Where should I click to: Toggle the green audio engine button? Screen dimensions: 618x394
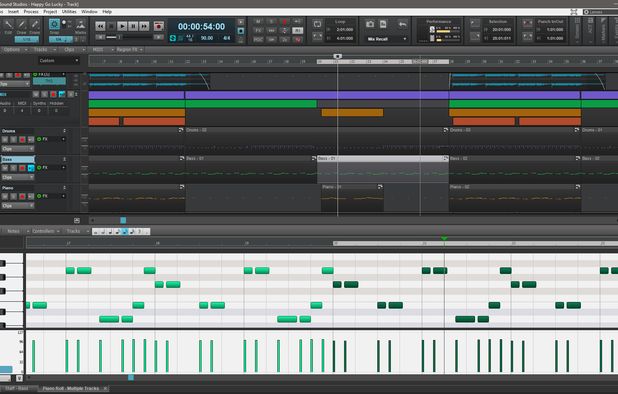[173, 38]
